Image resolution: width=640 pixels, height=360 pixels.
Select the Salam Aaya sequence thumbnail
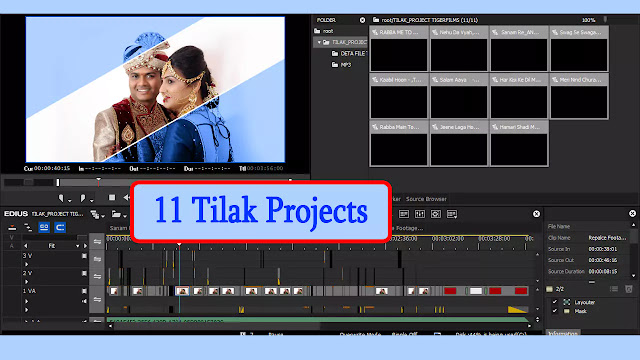[459, 96]
